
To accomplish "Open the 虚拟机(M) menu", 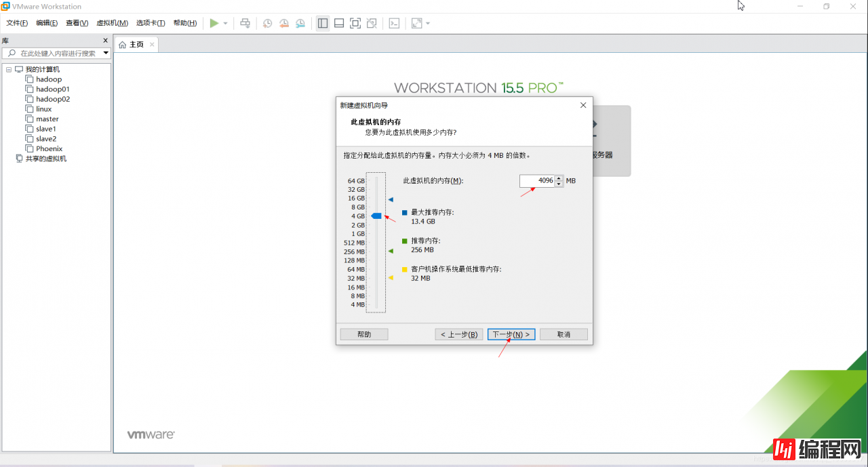I will 113,23.
